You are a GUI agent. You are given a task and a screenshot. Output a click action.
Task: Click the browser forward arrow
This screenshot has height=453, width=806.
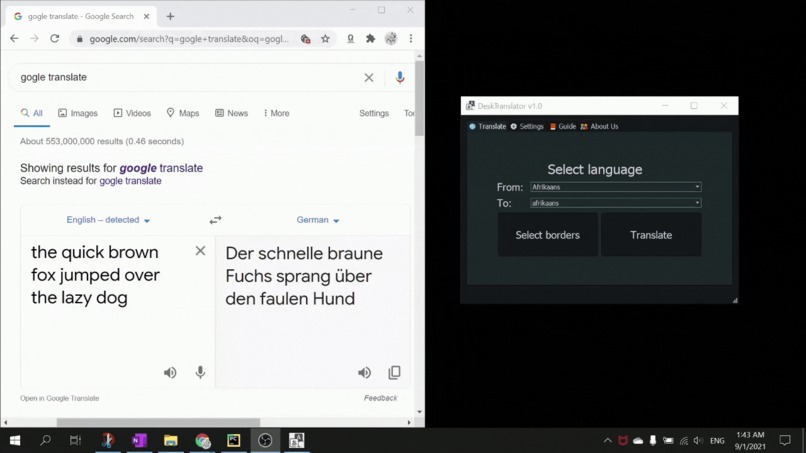(34, 39)
